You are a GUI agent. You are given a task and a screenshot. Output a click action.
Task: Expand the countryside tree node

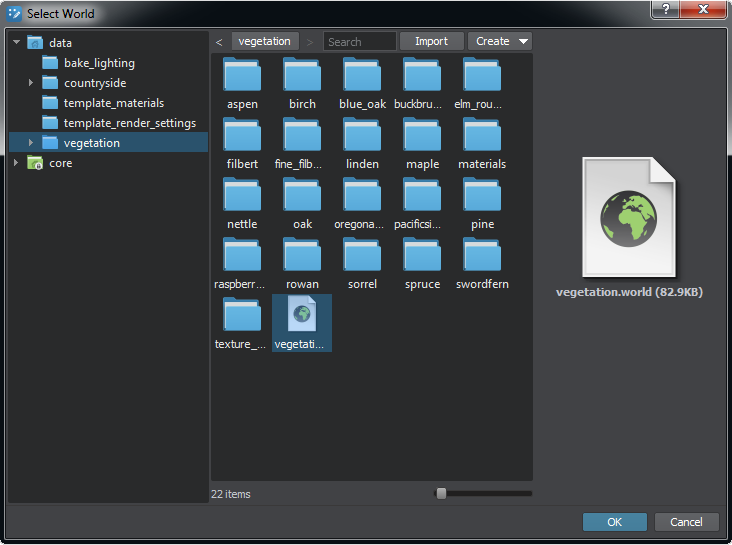[32, 83]
